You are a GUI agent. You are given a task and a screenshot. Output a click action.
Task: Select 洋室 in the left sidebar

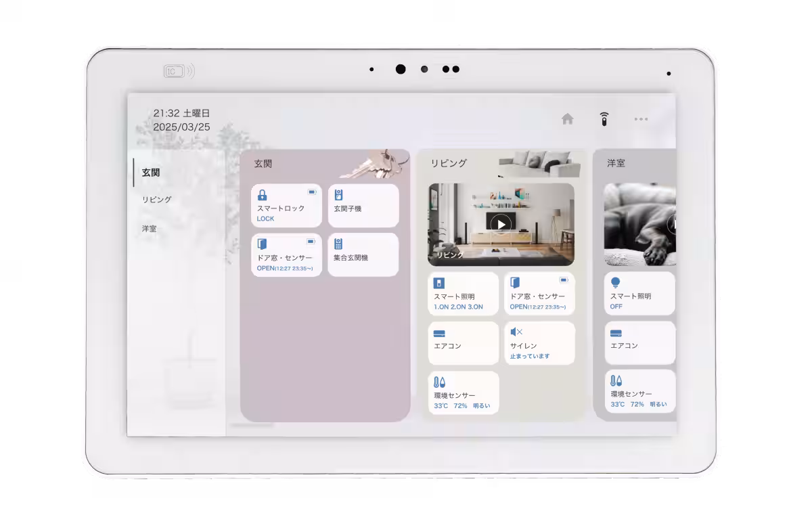(149, 229)
